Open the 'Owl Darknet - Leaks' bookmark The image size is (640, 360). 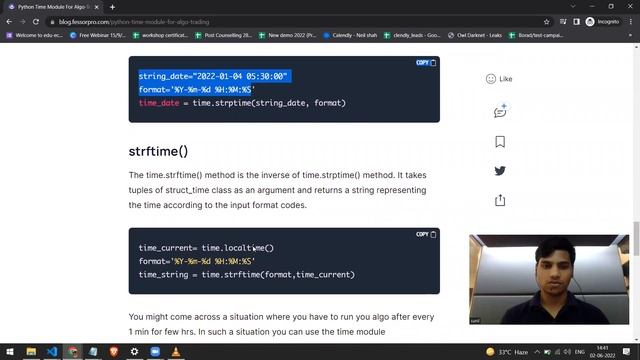coord(475,36)
